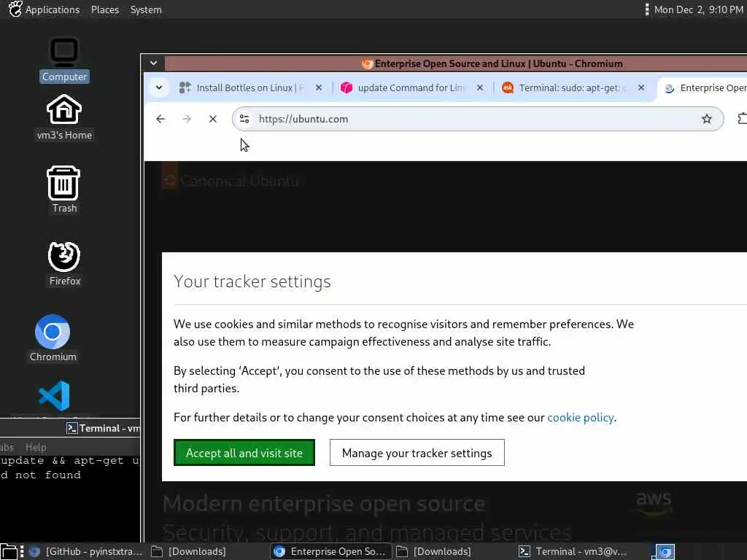
Task: Open the Chromium window menu chevron
Action: [153, 63]
